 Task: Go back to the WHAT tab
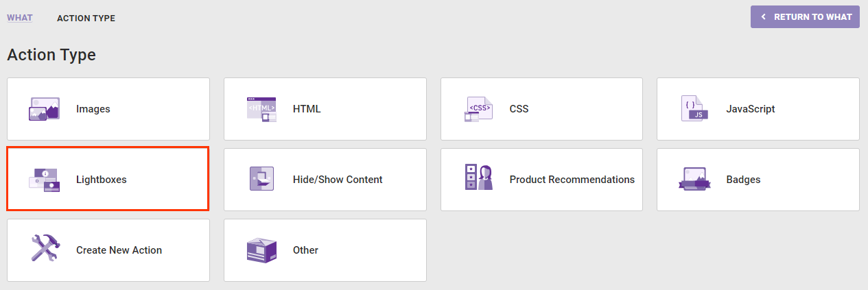19,18
